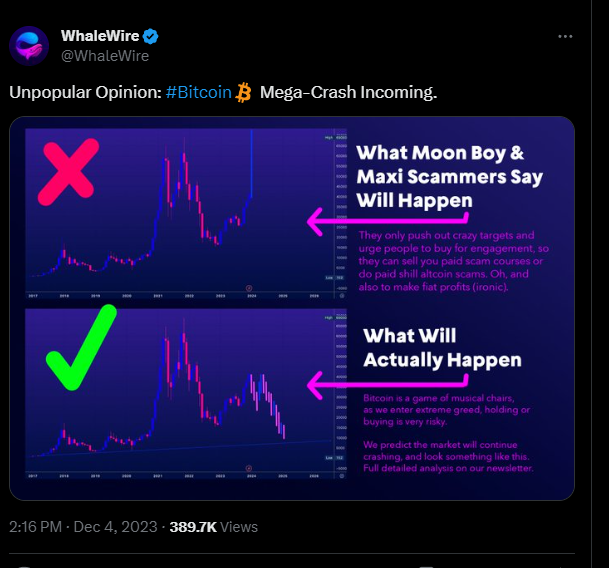Click the upper magenta arrow pointing left
Viewport: 609px width, 568px height.
pos(388,221)
